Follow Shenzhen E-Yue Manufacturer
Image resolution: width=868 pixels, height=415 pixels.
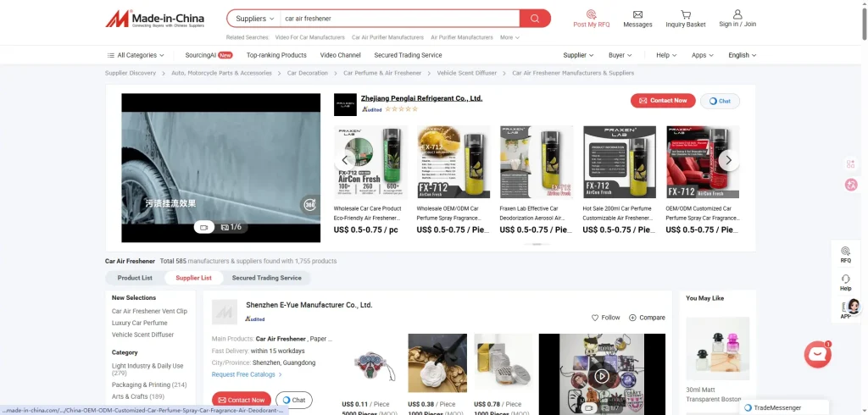click(x=605, y=318)
